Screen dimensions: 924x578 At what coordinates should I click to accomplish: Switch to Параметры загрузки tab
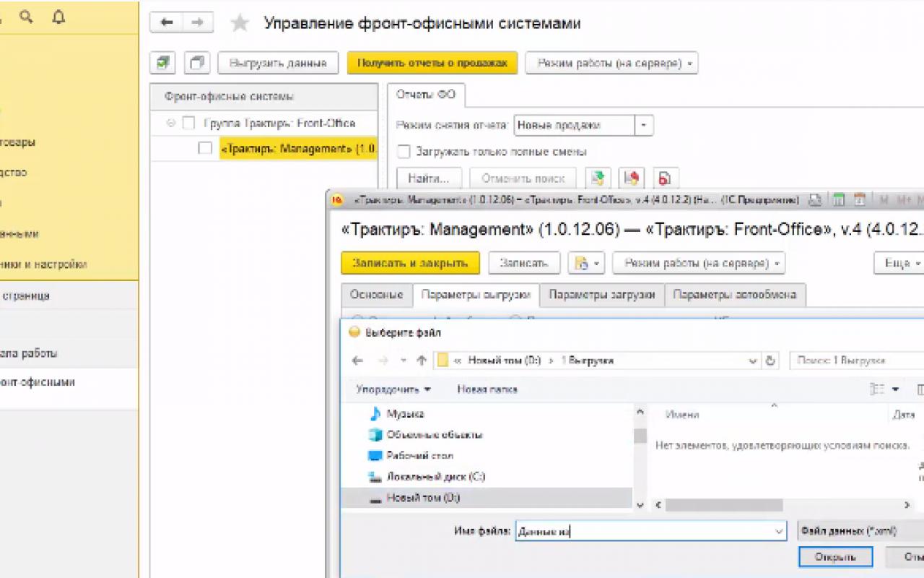click(x=602, y=295)
